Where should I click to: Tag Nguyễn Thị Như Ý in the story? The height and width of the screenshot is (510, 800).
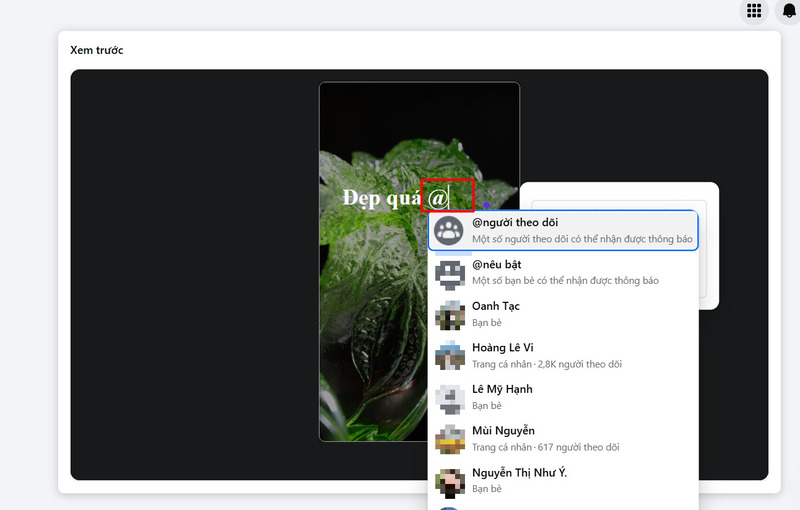click(520, 472)
